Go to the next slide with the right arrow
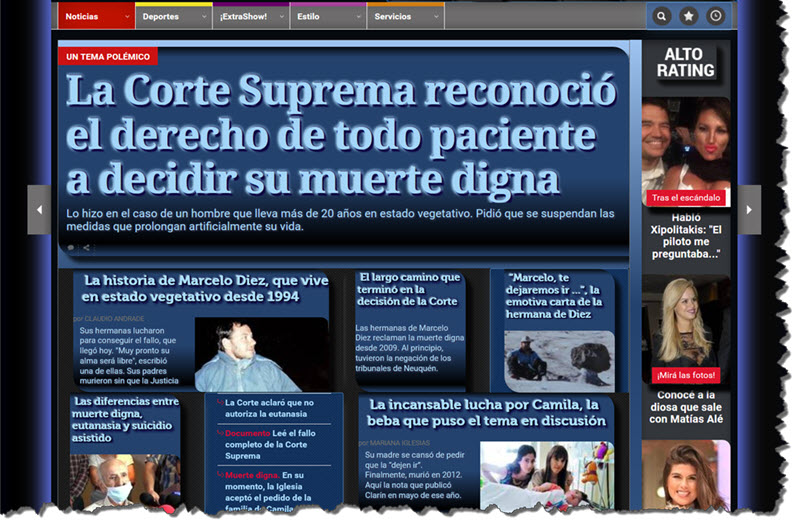This screenshot has width=800, height=527. [749, 210]
